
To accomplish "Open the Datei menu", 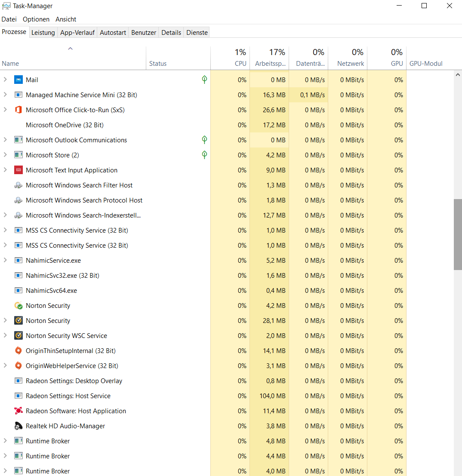I will click(9, 19).
